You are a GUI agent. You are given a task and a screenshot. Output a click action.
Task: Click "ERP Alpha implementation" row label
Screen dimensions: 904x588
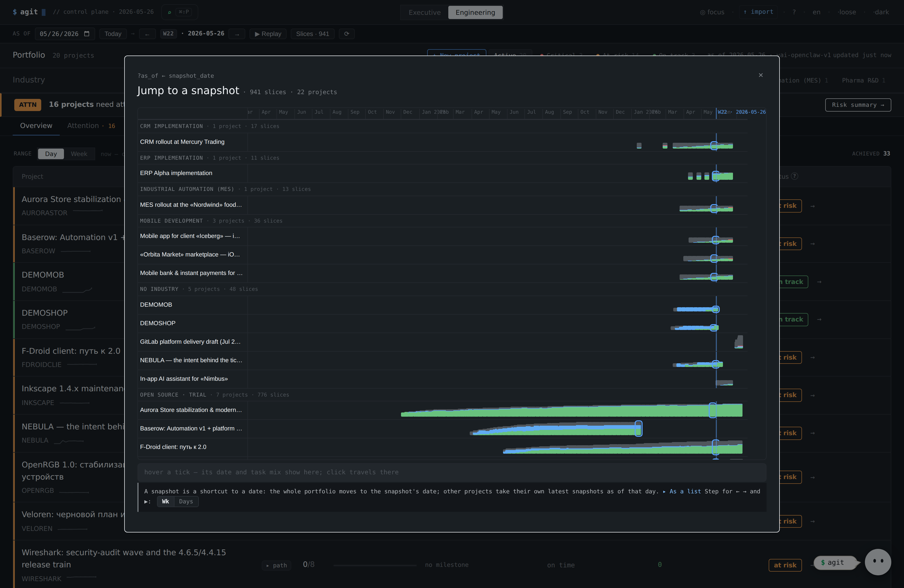[x=176, y=173]
